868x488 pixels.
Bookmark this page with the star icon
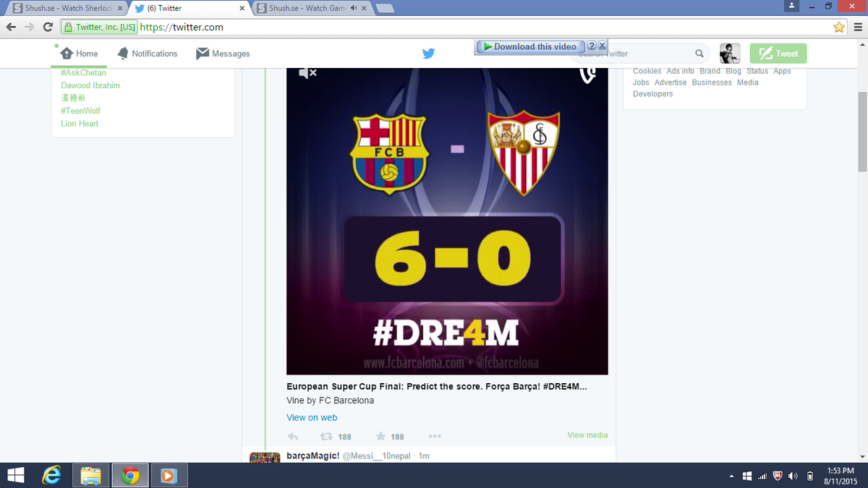839,27
